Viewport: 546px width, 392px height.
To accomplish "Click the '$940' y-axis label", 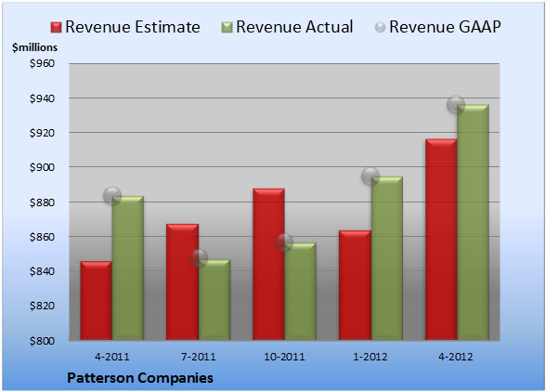I will [42, 98].
